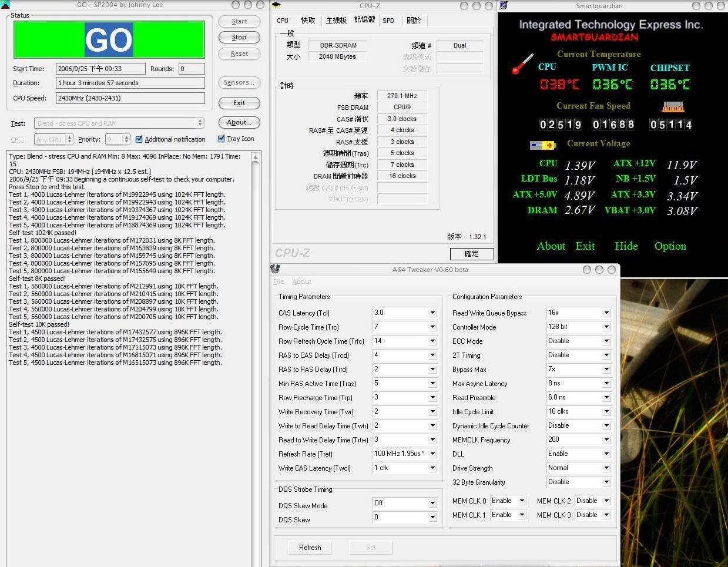Click the Exit link in Smartguardian
The width and height of the screenshot is (728, 567).
point(585,246)
